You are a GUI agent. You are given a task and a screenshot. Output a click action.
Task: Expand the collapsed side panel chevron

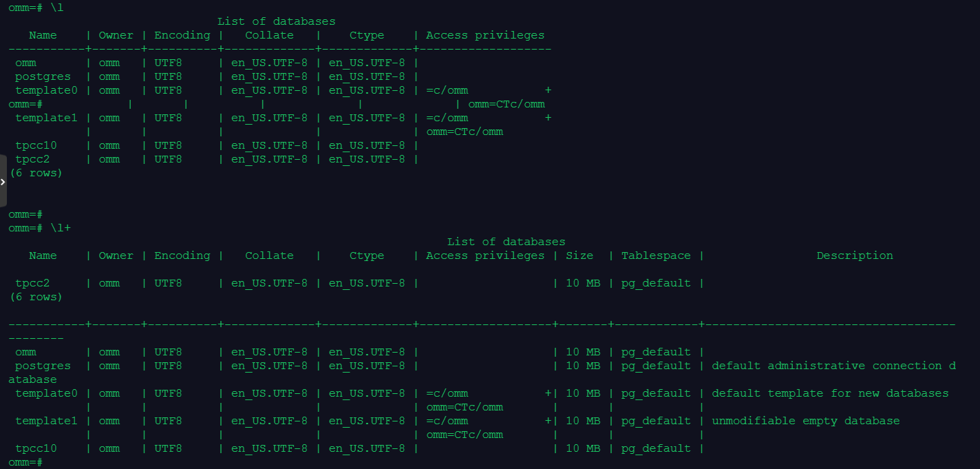point(3,182)
